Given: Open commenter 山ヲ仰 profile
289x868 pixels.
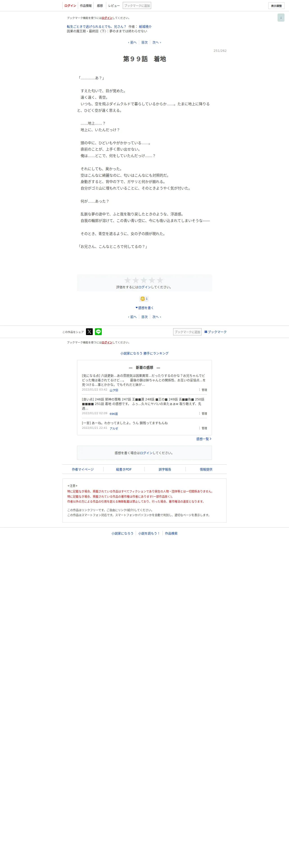Looking at the screenshot, I should (x=114, y=390).
